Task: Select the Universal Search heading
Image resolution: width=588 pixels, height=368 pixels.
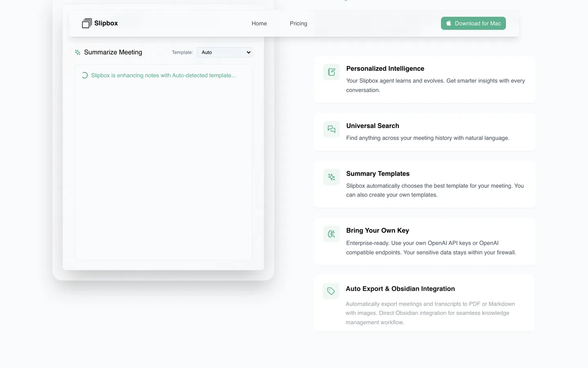Action: tap(373, 126)
